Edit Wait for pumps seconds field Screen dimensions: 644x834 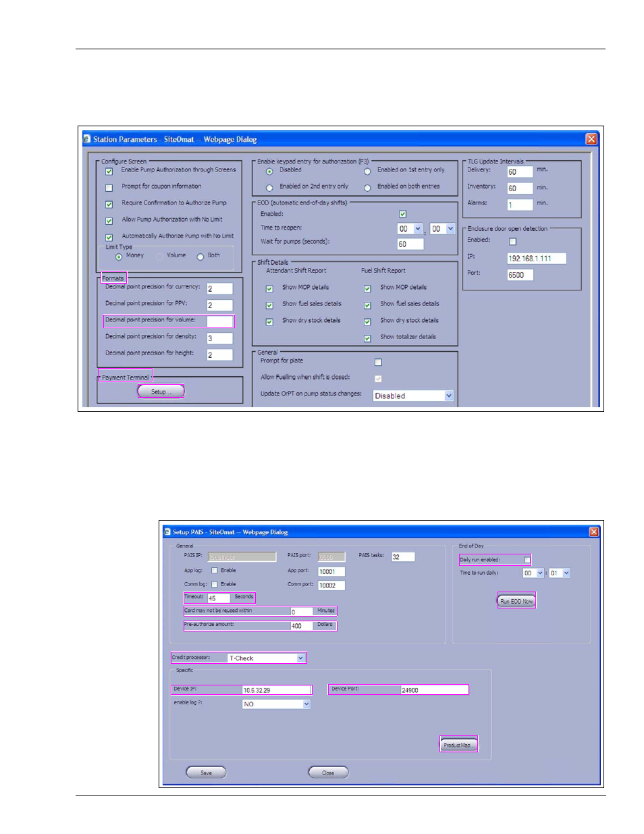point(410,244)
